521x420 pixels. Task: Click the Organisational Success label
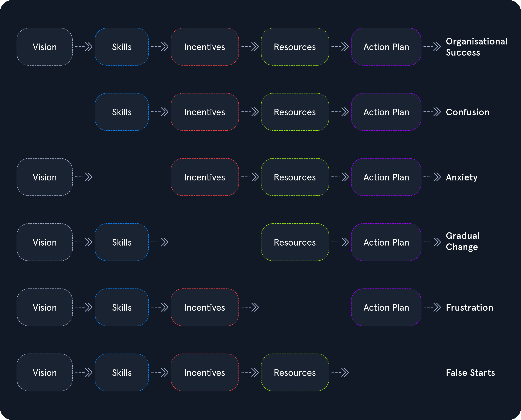point(477,47)
